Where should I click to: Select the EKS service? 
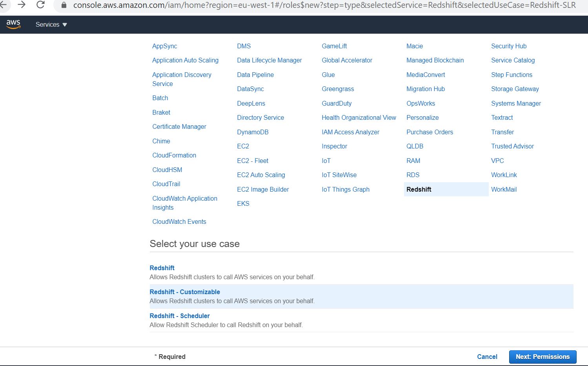point(243,203)
